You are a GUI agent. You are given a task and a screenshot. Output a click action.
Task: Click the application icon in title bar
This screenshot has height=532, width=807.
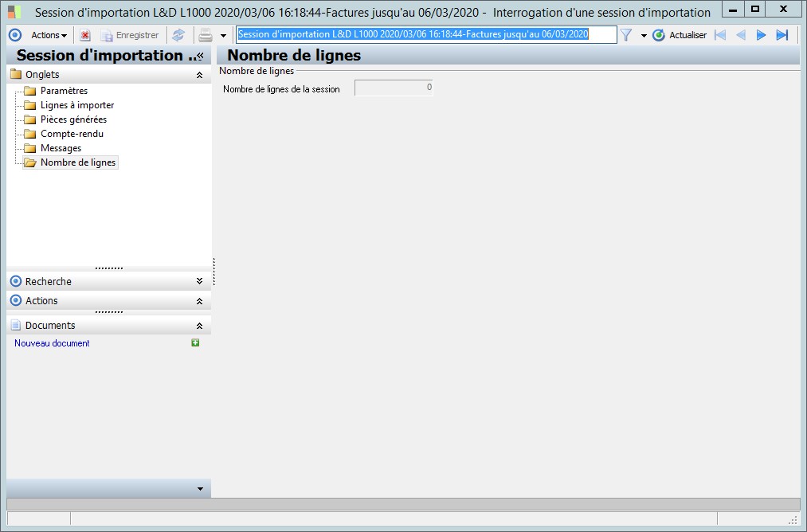coord(14,11)
